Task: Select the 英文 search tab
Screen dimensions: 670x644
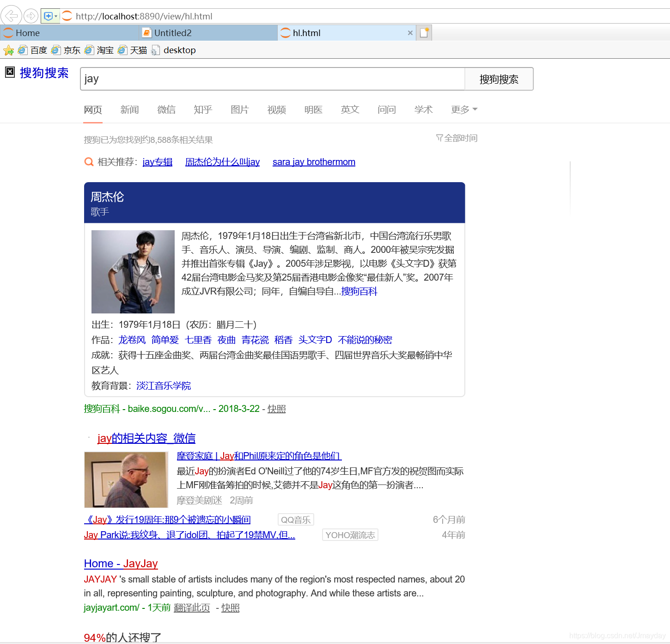Action: point(350,110)
